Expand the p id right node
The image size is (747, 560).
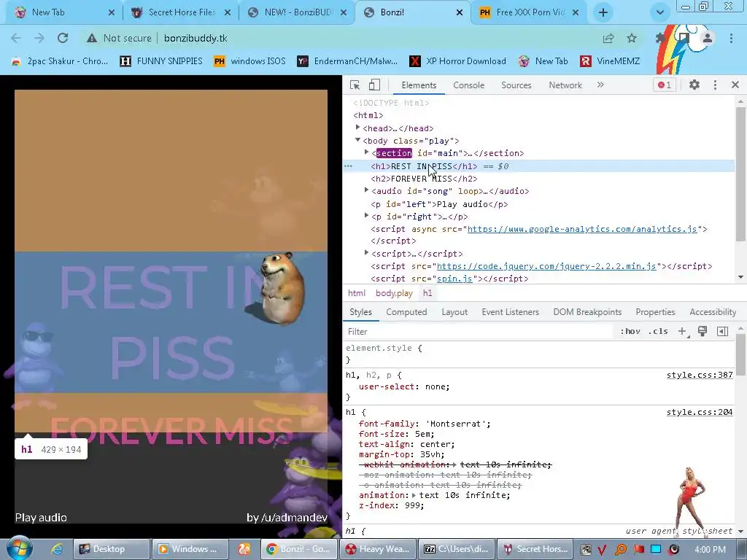tap(366, 215)
